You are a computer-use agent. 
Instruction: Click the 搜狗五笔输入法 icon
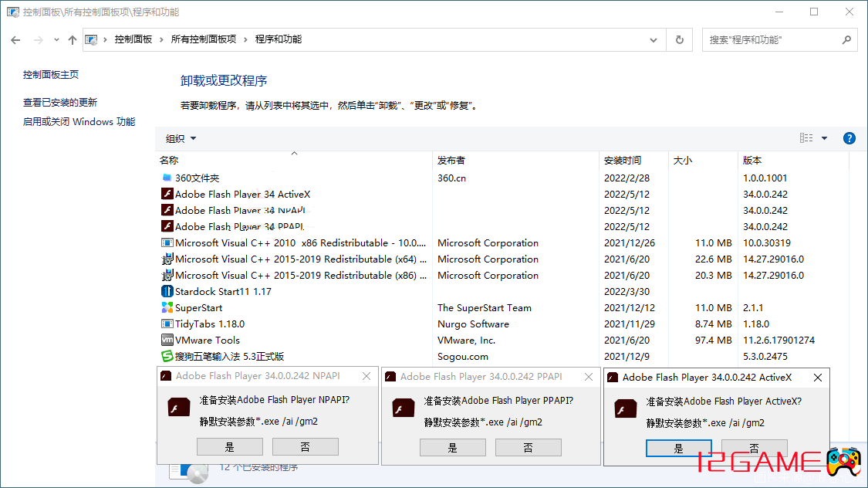pos(167,356)
